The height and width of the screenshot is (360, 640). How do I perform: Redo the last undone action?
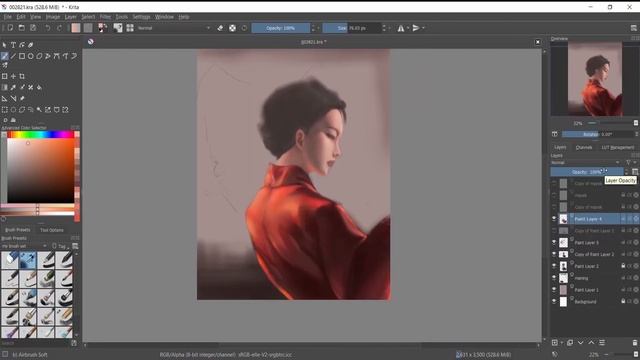[59, 28]
